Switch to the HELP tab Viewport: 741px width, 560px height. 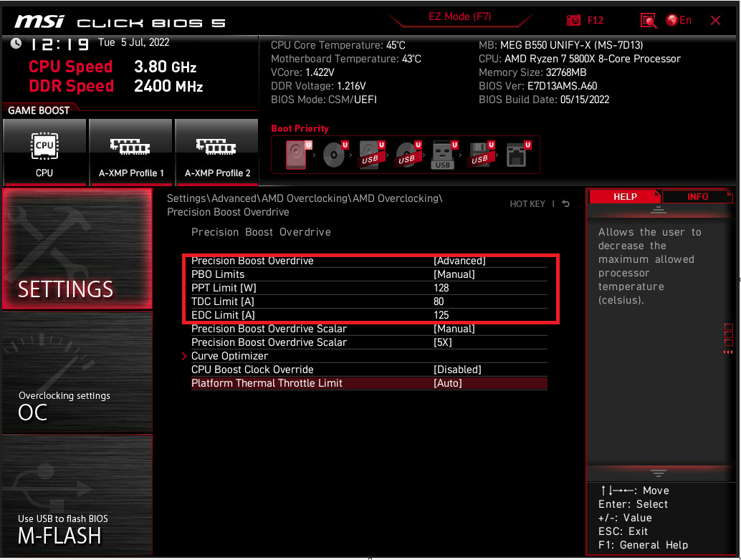pos(625,197)
